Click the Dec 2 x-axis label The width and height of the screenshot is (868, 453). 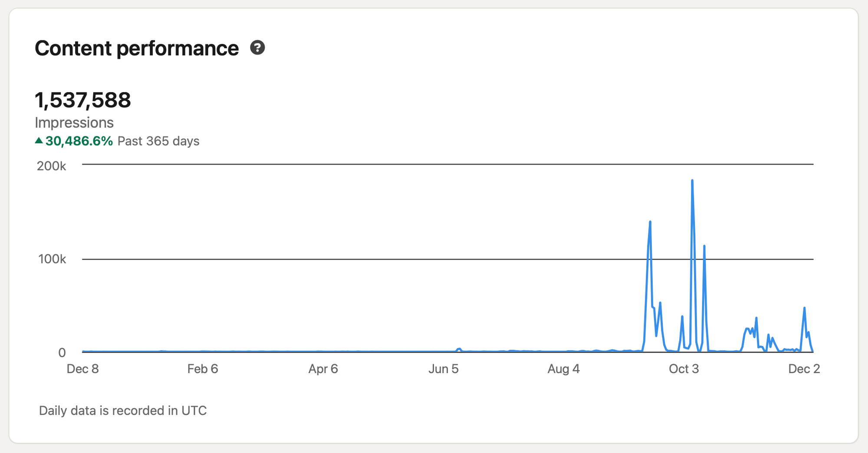pyautogui.click(x=804, y=369)
